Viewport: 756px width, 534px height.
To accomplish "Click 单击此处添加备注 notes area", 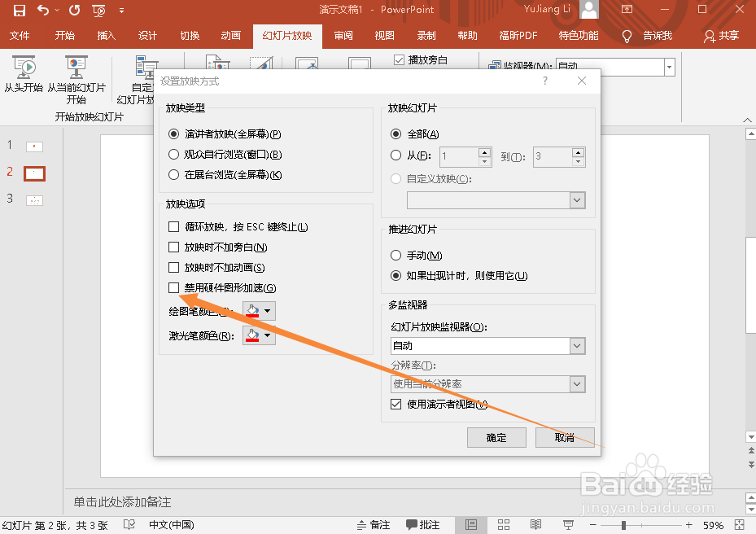I will click(122, 502).
